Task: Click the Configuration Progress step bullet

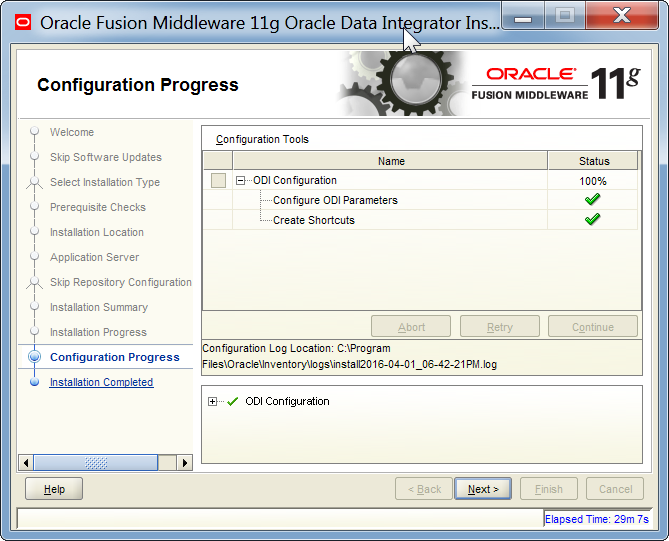Action: 35,357
